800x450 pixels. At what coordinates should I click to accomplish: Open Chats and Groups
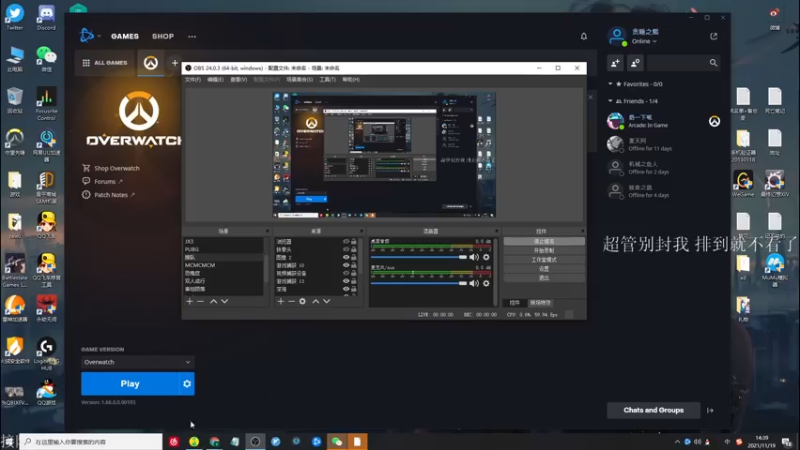pos(653,410)
